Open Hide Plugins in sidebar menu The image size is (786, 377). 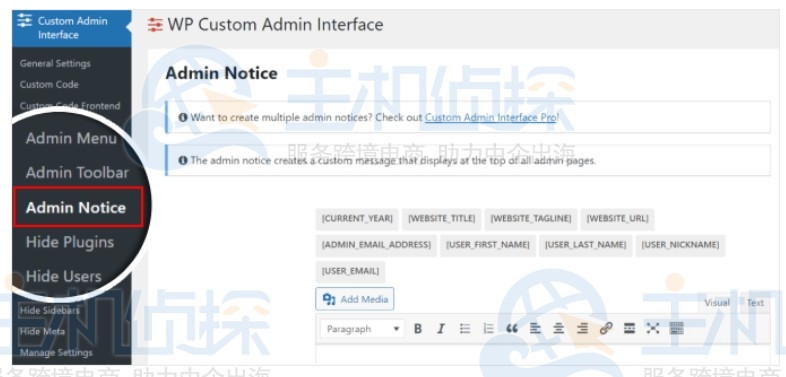point(70,242)
